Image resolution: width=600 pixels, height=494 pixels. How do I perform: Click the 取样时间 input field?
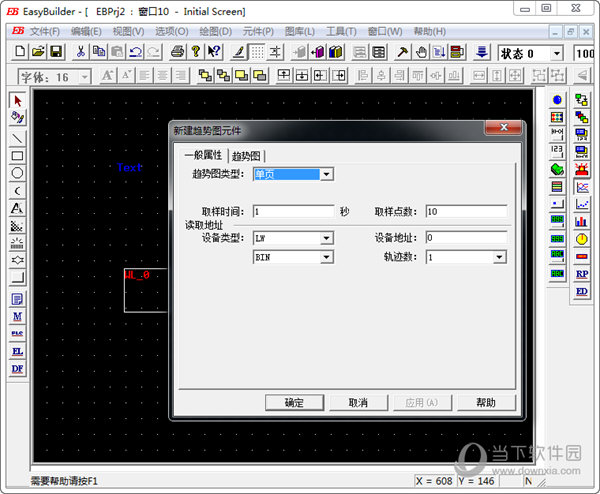tap(293, 212)
